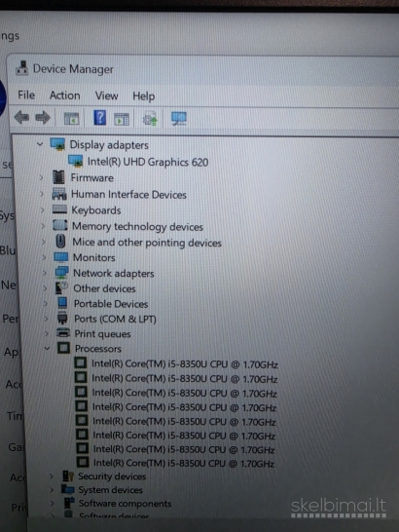Click the Display adapters category icon
Image resolution: width=399 pixels, height=532 pixels.
point(57,144)
